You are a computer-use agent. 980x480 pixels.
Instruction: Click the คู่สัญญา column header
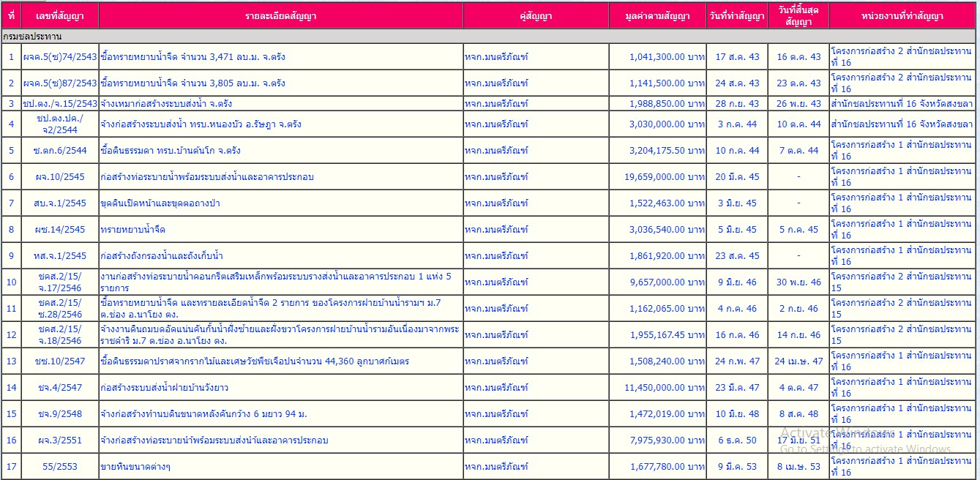pos(536,16)
